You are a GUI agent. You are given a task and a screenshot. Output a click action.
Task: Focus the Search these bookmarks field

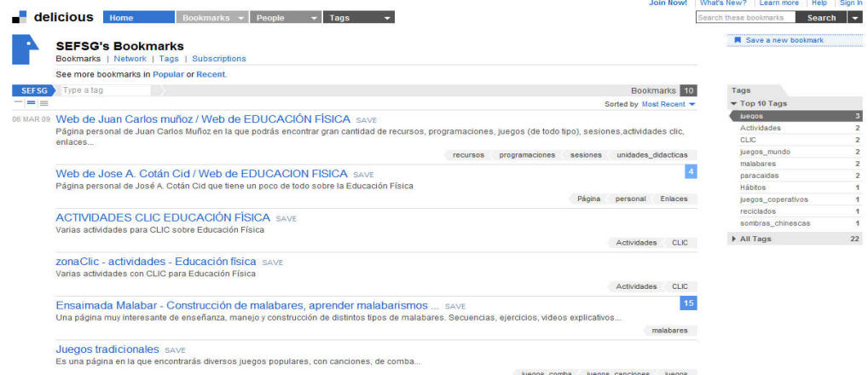pos(746,18)
